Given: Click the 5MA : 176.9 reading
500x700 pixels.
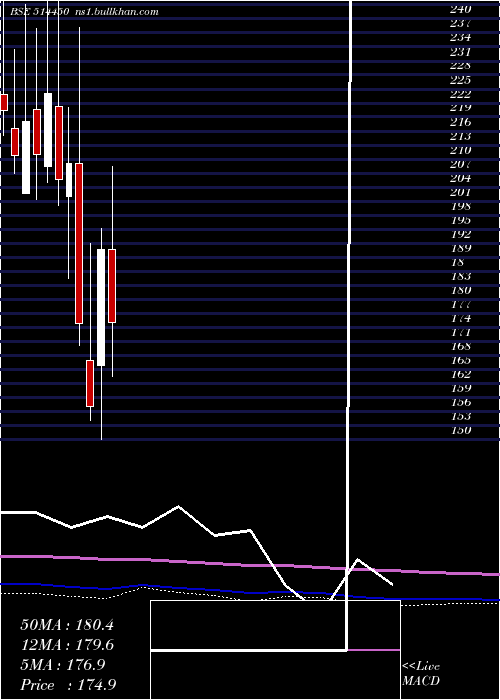Looking at the screenshot, I should click(62, 665).
